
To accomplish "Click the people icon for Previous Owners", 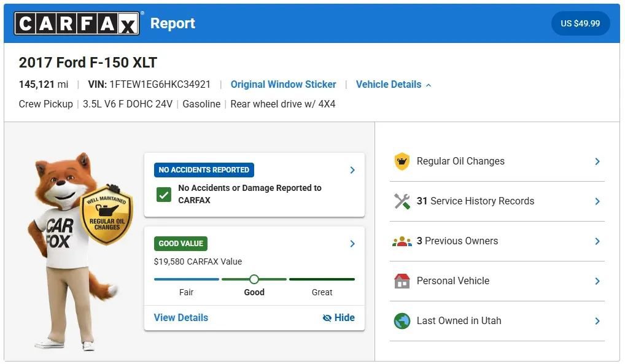I will (402, 241).
